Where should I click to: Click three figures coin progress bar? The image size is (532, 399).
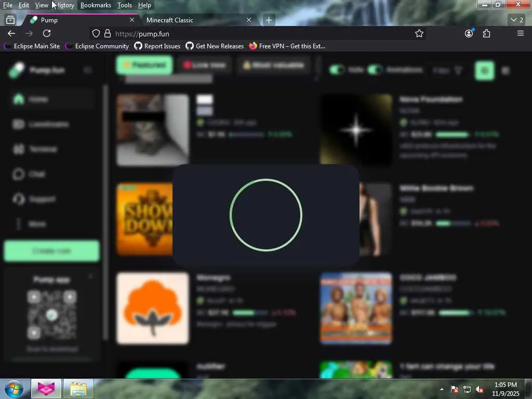tap(456, 312)
